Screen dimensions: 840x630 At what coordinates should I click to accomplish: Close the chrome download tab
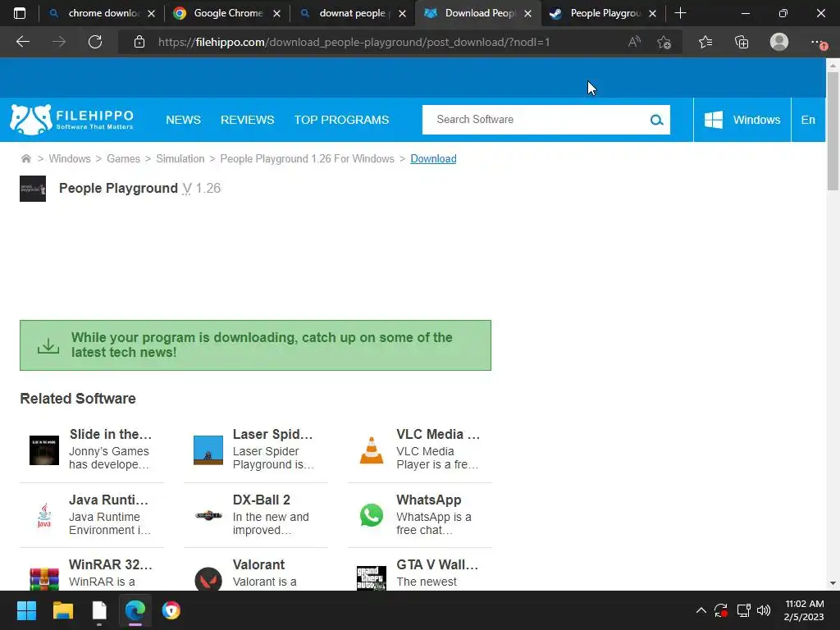coord(151,14)
